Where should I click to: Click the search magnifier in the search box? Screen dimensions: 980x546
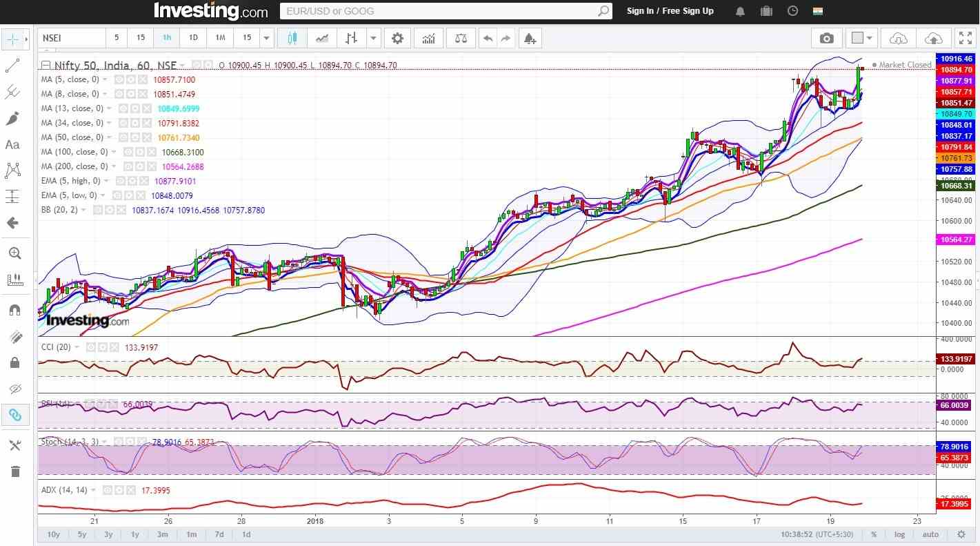[x=603, y=11]
